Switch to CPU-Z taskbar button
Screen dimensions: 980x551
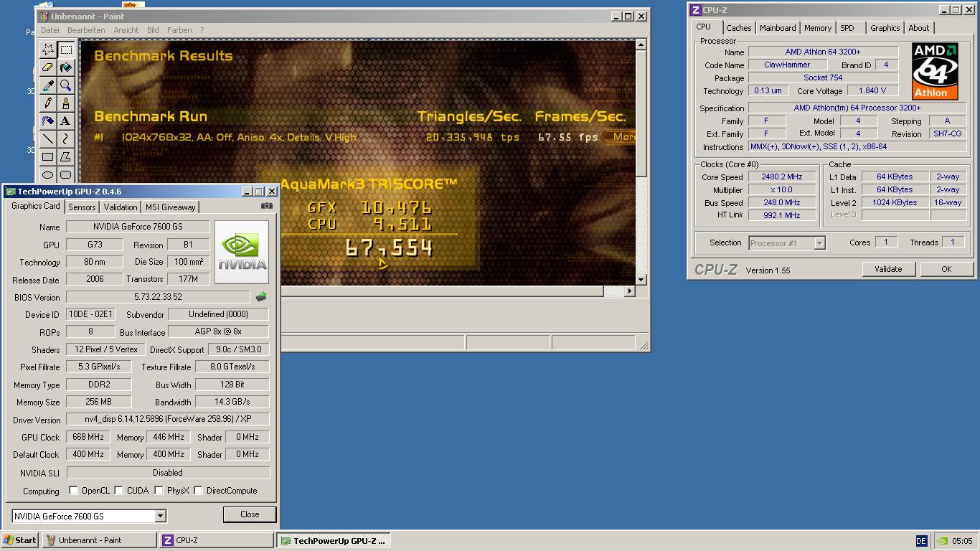[217, 540]
